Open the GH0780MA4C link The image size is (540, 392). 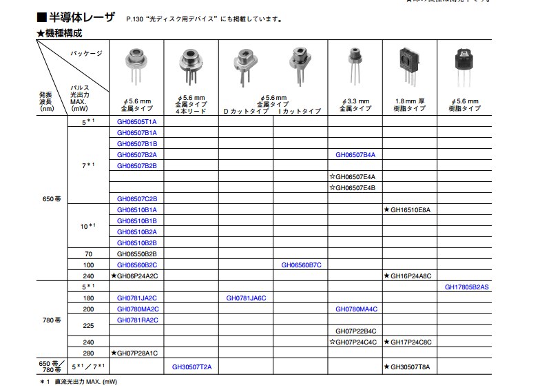357,309
